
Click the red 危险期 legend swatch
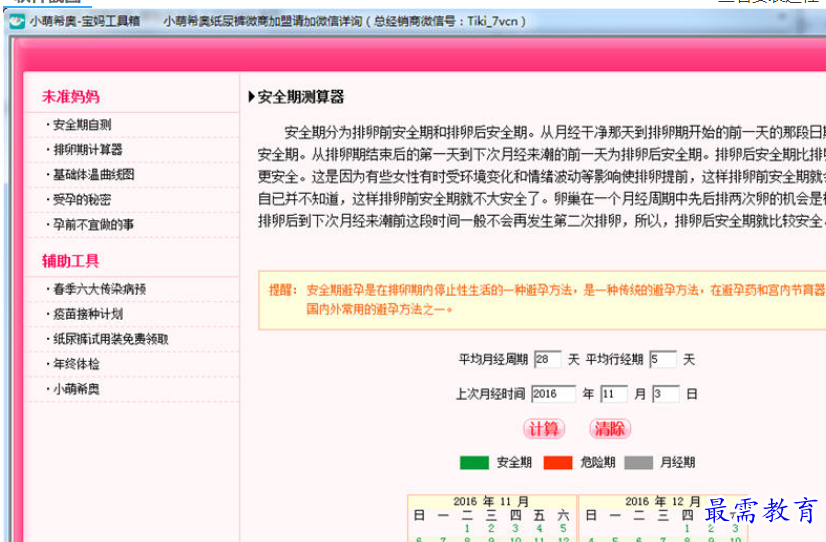(557, 463)
